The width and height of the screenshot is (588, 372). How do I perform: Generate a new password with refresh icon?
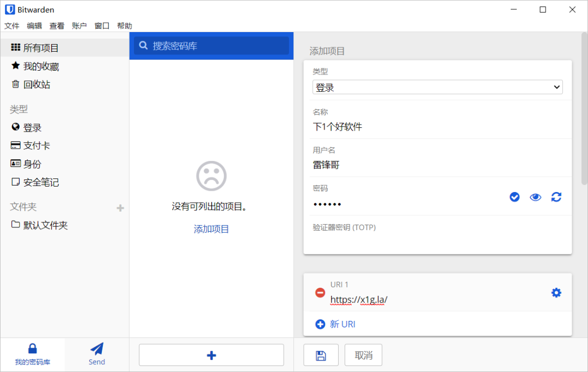[556, 197]
